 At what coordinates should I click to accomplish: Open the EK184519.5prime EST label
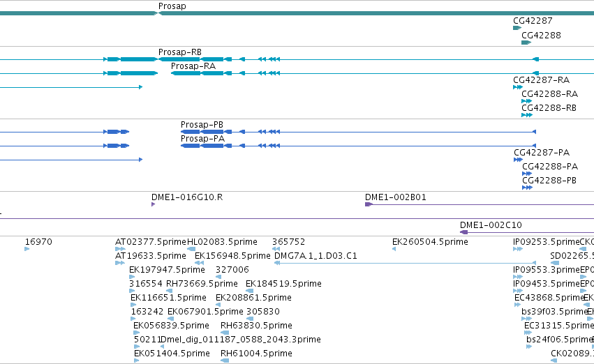[x=283, y=285]
